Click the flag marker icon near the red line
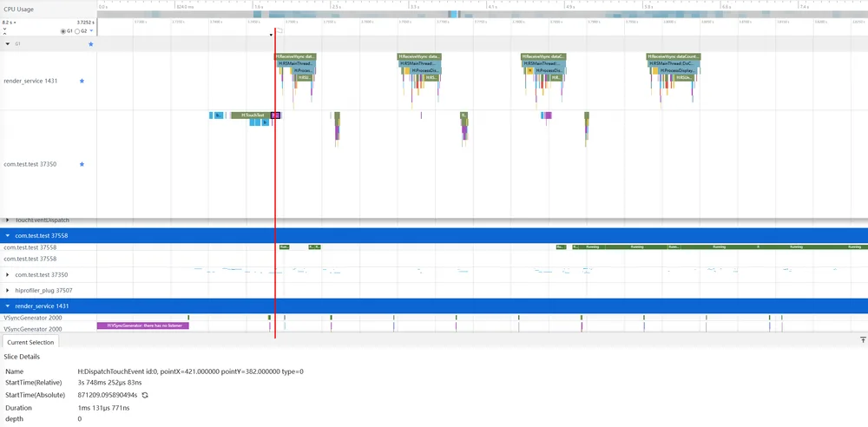 [279, 31]
